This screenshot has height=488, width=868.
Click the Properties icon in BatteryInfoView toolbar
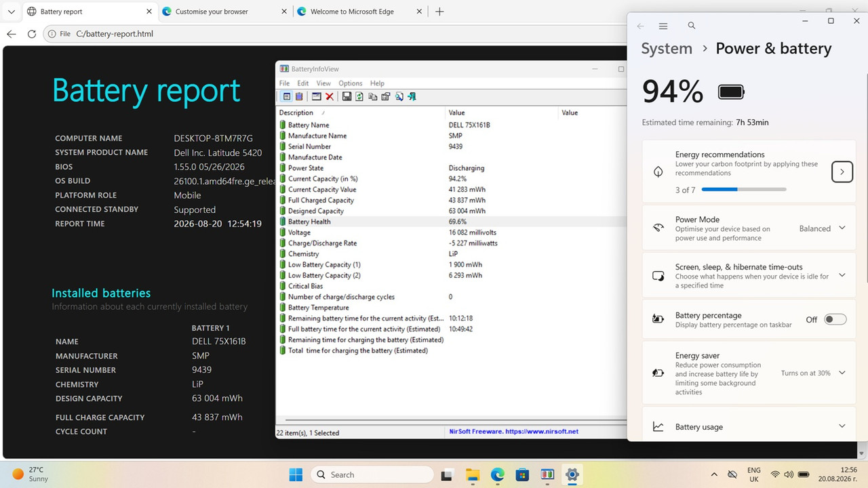(x=386, y=97)
